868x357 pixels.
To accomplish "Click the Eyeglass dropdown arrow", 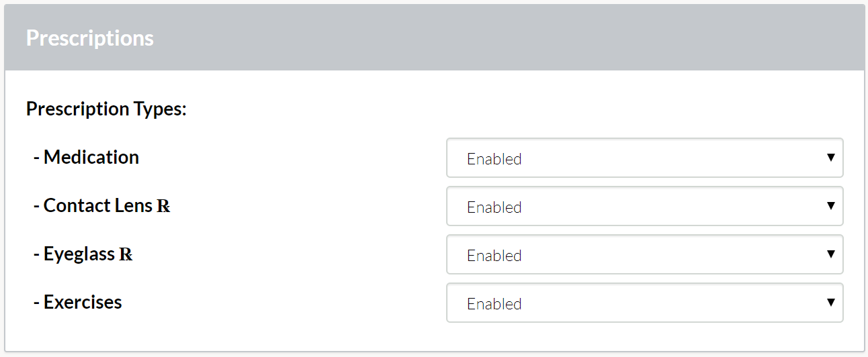I will coord(831,254).
